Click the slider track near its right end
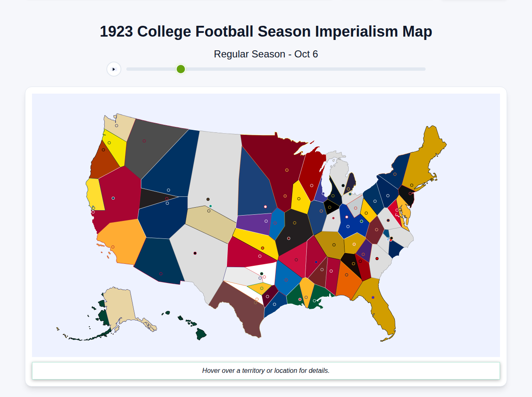Viewport: 532px width, 397px height. 411,69
